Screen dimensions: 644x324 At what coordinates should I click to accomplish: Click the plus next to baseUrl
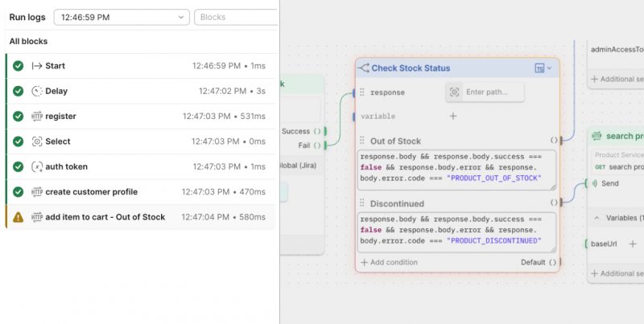[x=633, y=244]
